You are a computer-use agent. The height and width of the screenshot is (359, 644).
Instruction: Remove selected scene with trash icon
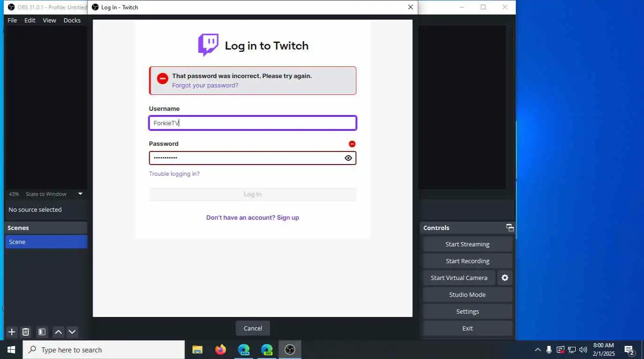[26, 332]
